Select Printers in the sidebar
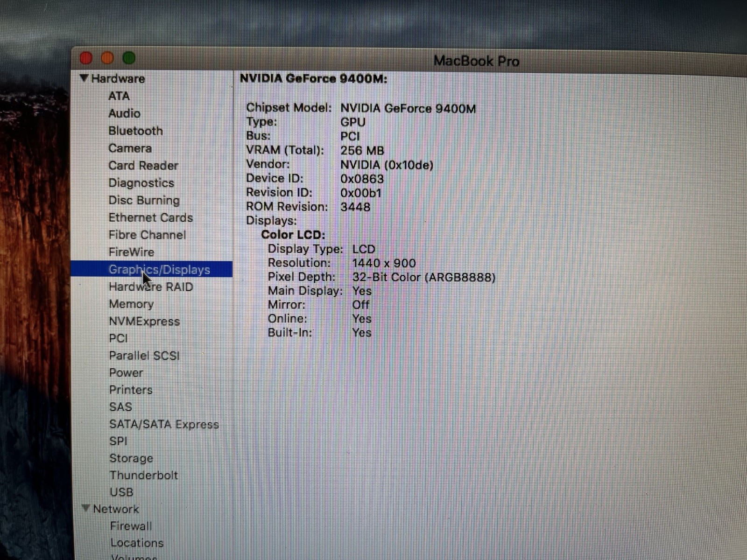The image size is (747, 560). pyautogui.click(x=131, y=390)
